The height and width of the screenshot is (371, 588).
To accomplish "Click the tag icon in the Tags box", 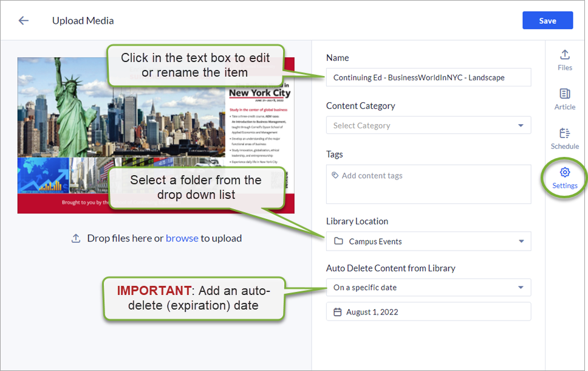I will [x=336, y=175].
